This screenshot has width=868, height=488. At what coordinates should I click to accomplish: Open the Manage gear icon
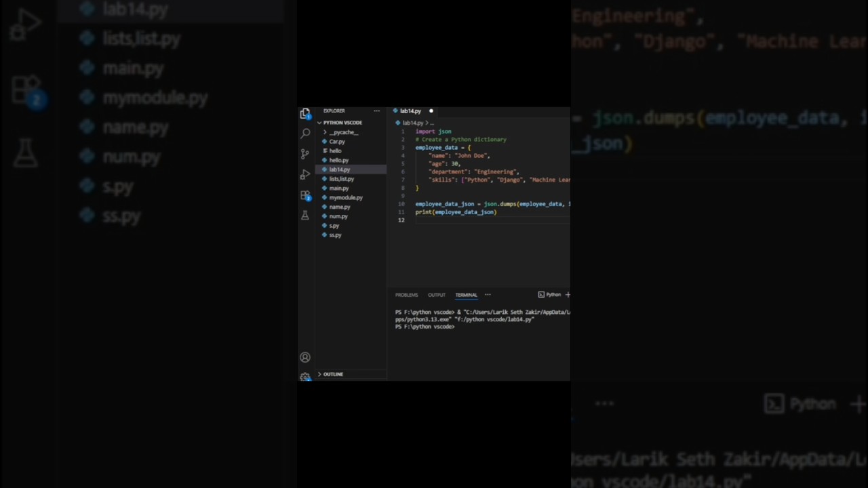(305, 376)
